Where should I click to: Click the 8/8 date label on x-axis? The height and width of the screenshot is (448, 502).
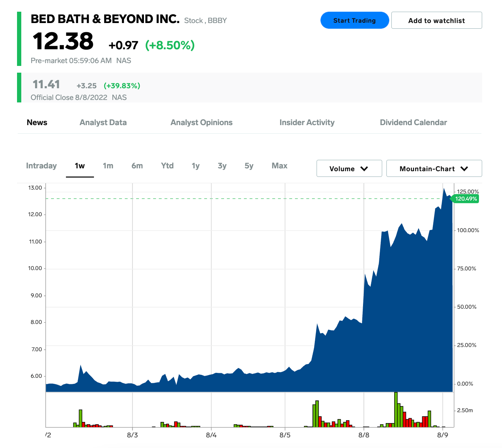364,435
